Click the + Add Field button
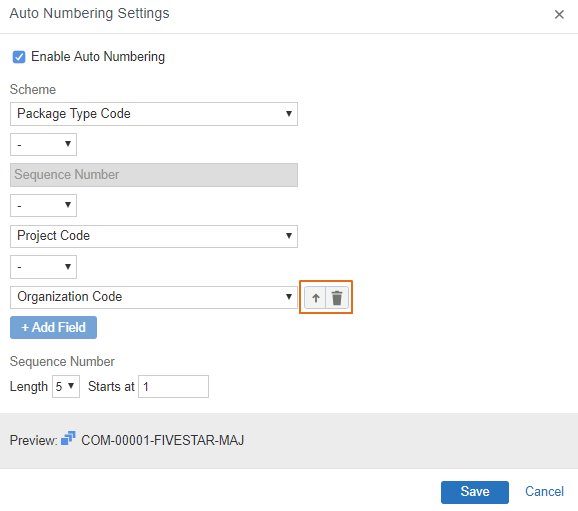This screenshot has width=578, height=511. click(53, 327)
